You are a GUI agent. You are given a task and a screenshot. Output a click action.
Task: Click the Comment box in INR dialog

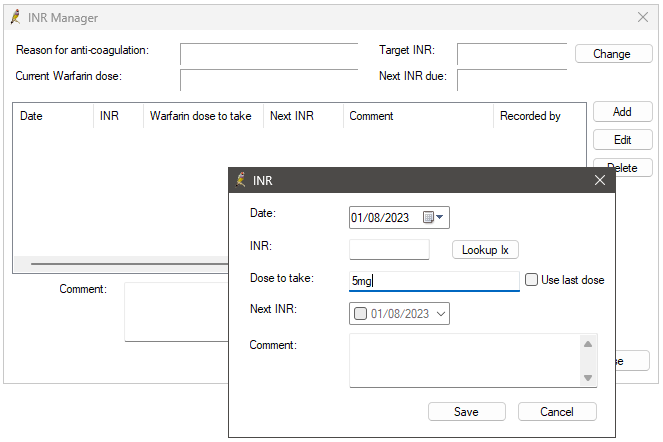[464, 360]
